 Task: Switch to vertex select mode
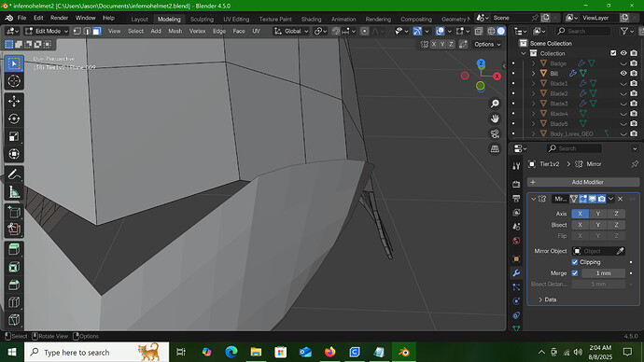[x=77, y=31]
